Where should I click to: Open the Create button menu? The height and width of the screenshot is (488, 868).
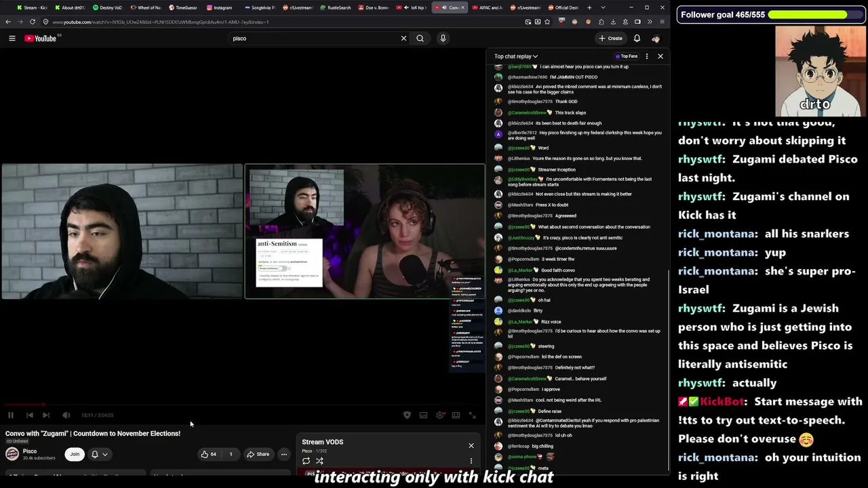[610, 39]
